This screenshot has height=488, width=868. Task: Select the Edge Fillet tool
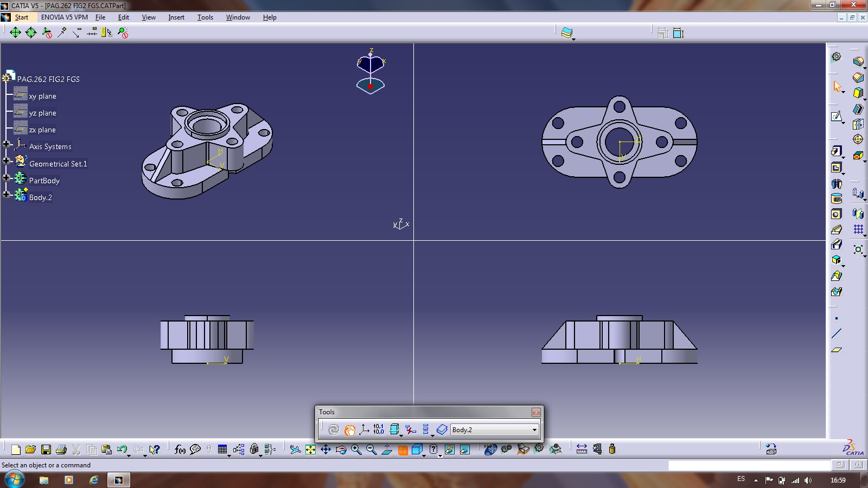pos(858,62)
